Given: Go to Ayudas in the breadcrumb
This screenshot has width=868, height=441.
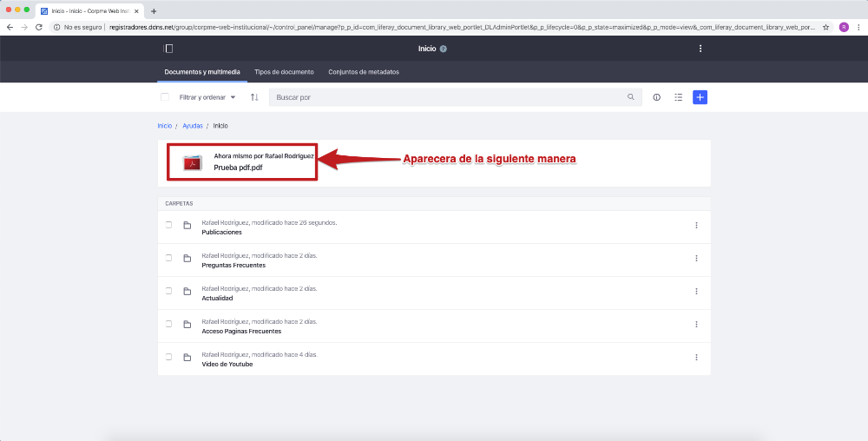Looking at the screenshot, I should tap(192, 126).
